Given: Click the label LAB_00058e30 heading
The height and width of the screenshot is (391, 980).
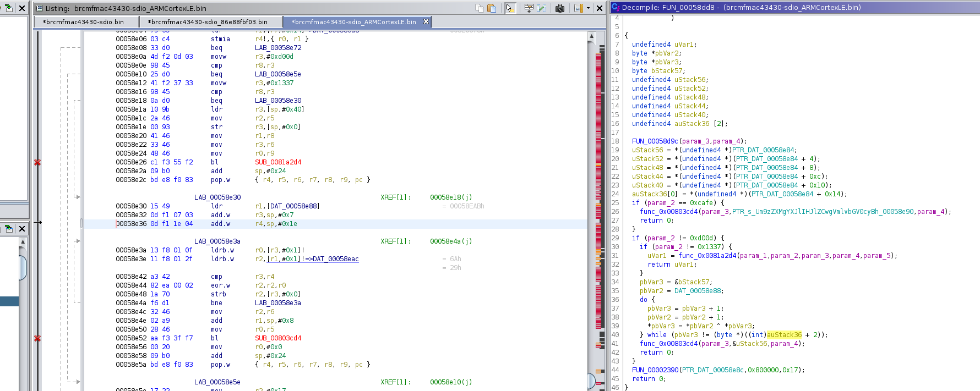Looking at the screenshot, I should (x=217, y=197).
